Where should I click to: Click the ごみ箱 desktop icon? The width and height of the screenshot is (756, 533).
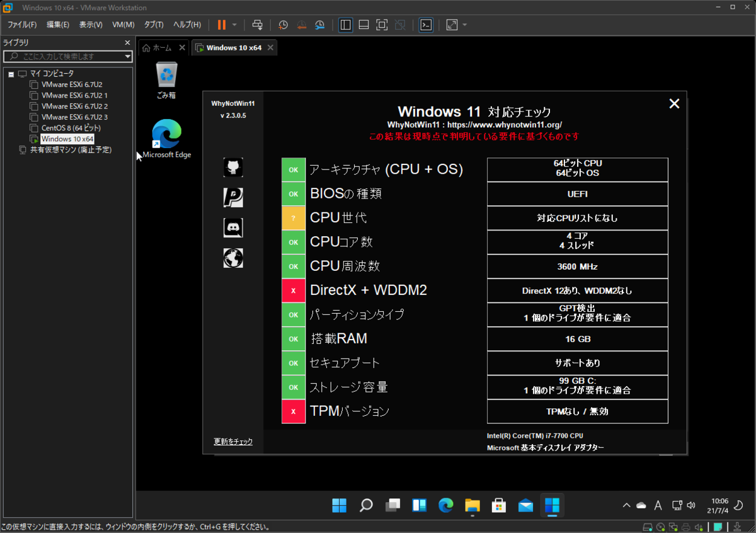point(166,81)
